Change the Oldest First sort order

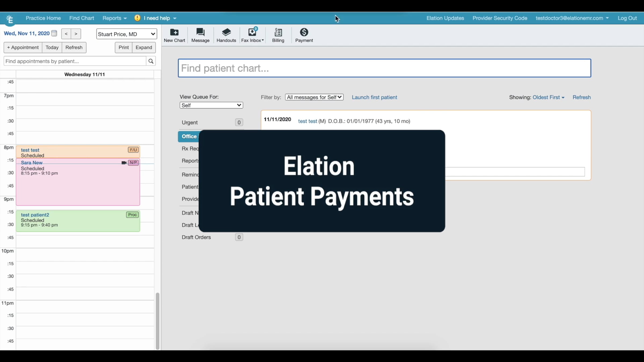[548, 97]
